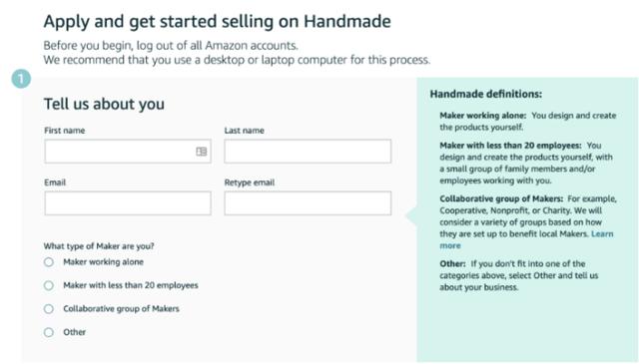This screenshot has width=639, height=364.
Task: Click the Tell us about you heading
Action: pyautogui.click(x=104, y=105)
